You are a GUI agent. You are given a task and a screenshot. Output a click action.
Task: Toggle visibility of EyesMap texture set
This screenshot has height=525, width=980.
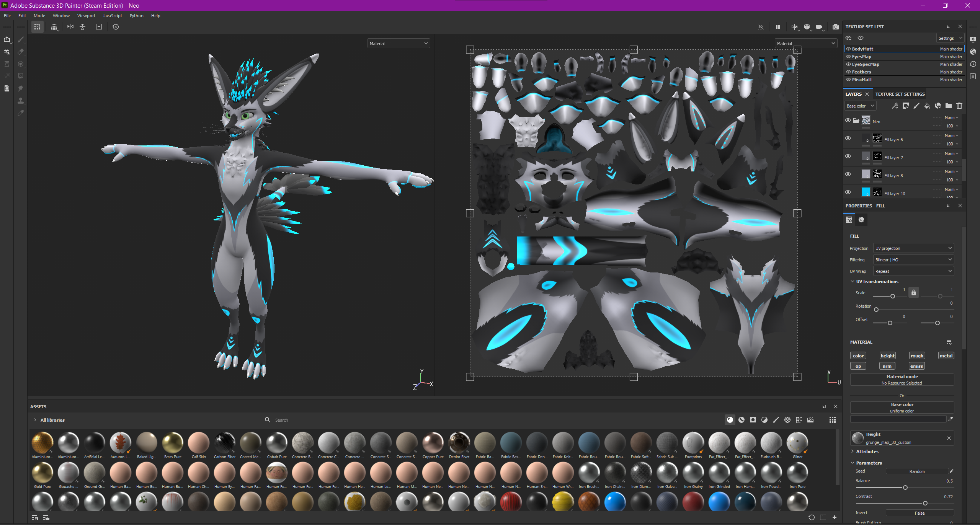tap(848, 57)
